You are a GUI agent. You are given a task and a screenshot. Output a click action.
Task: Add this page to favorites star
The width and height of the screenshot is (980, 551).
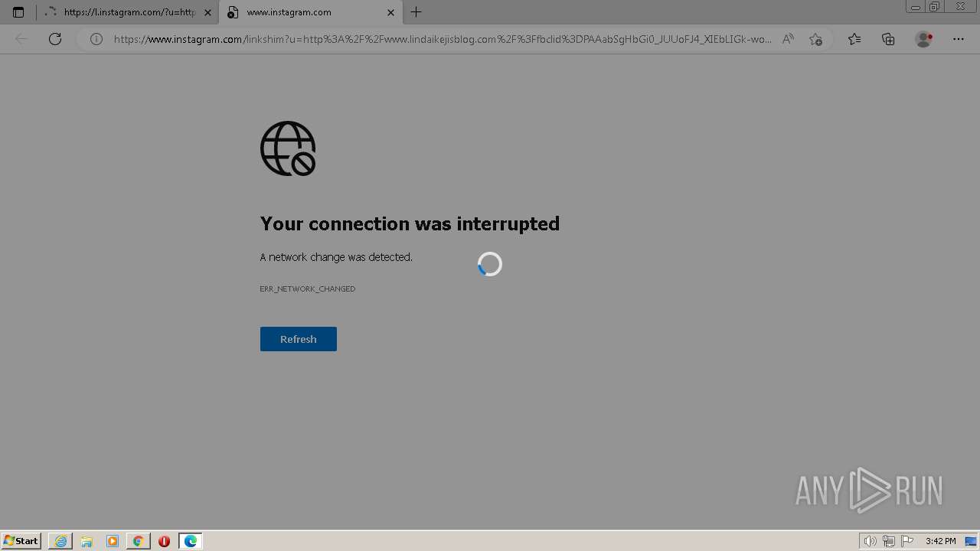(815, 39)
